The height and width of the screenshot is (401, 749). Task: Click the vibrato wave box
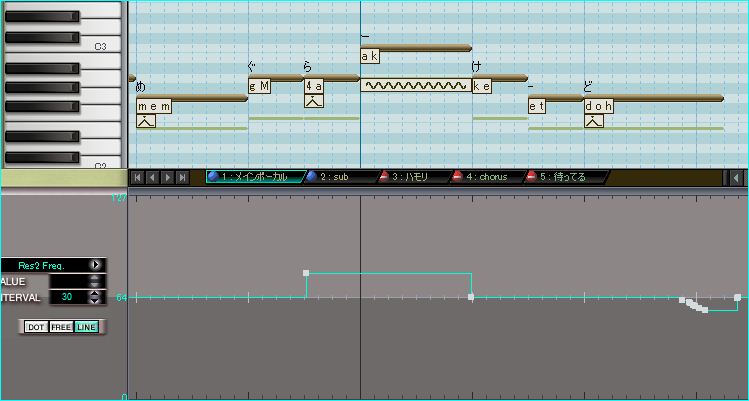tap(416, 86)
